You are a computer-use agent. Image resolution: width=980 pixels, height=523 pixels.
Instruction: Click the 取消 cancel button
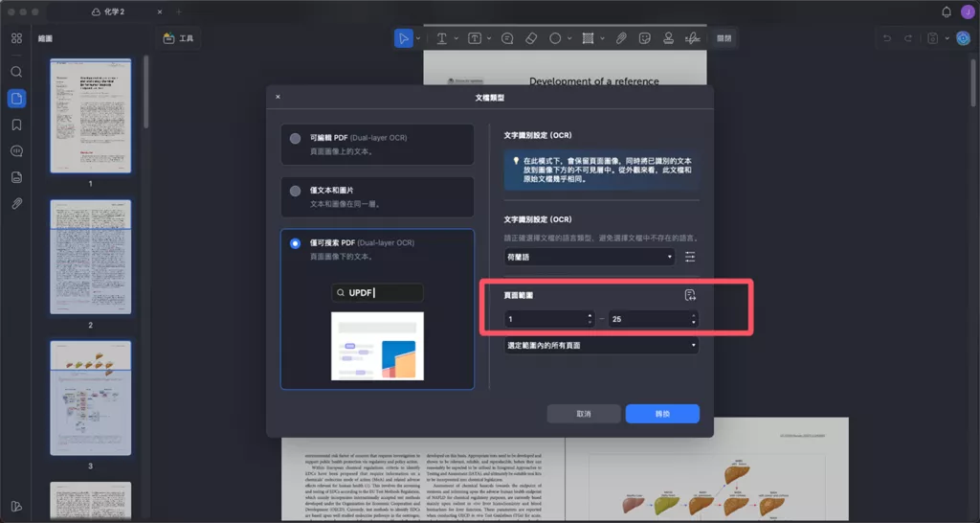click(584, 414)
